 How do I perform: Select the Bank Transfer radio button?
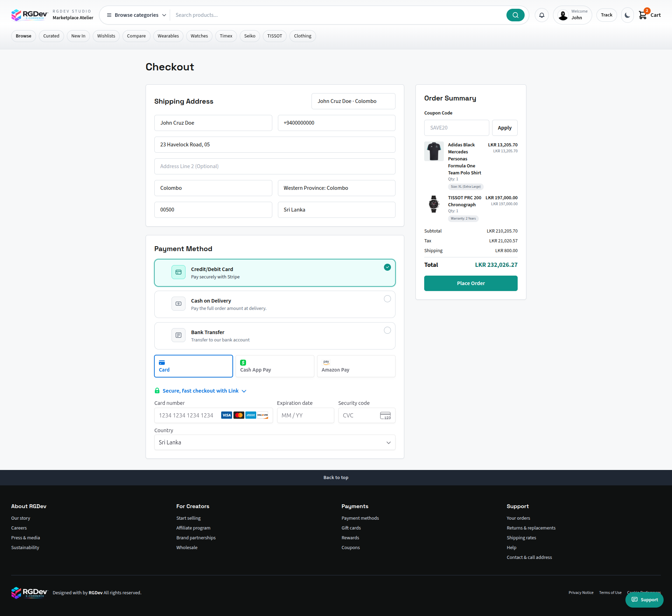coord(387,330)
